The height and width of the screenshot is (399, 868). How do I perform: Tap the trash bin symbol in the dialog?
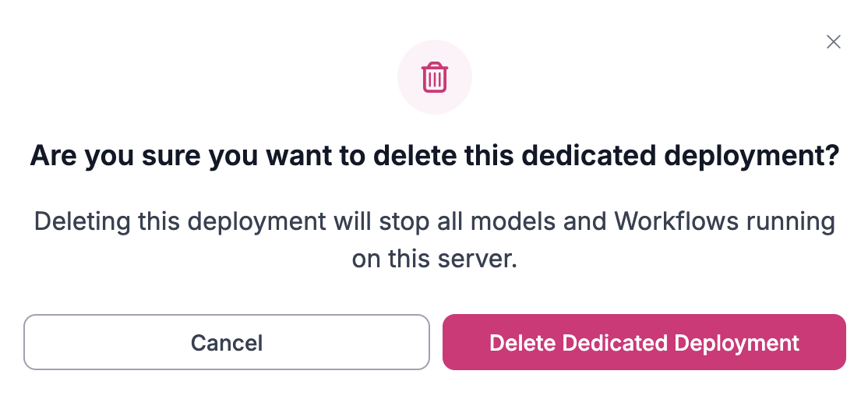[x=434, y=78]
